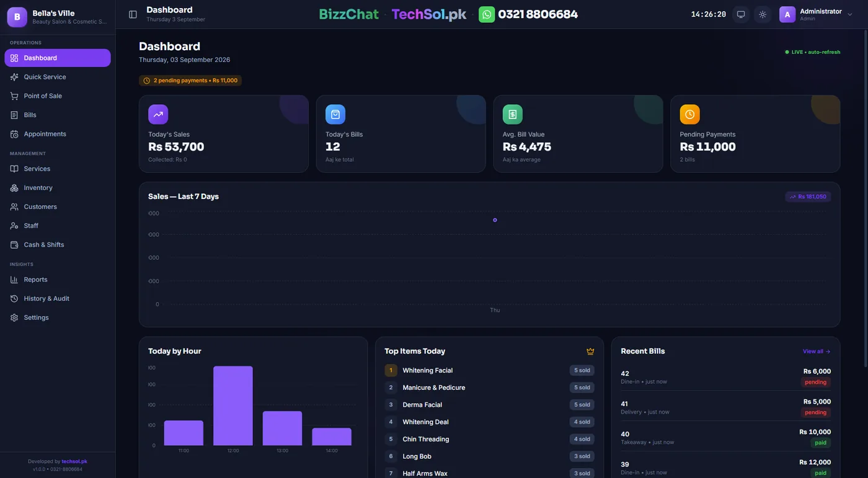Toggle the light/dark theme sun button
This screenshot has width=868, height=478.
tap(763, 14)
